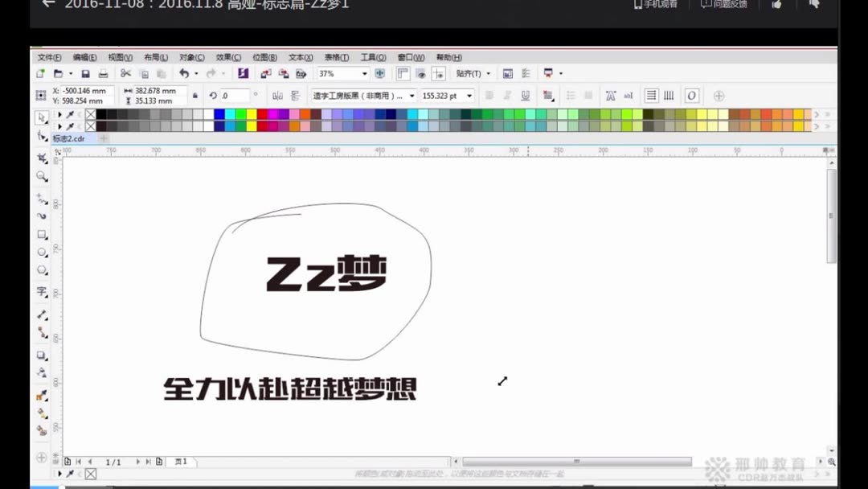Open the 155.323 pt font size dropdown
The height and width of the screenshot is (489, 868).
(x=469, y=95)
